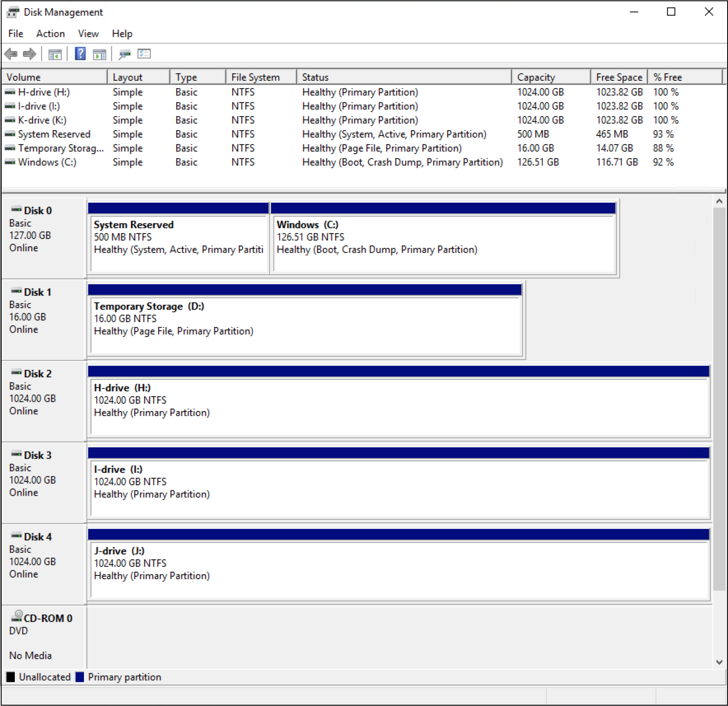Maximize the Disk Management window

(x=671, y=12)
